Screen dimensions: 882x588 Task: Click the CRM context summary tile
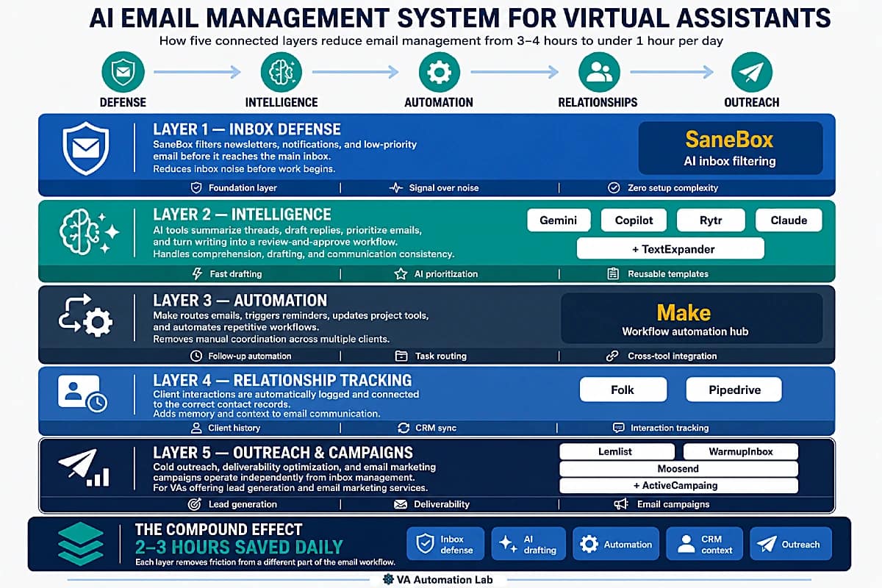[x=705, y=545]
